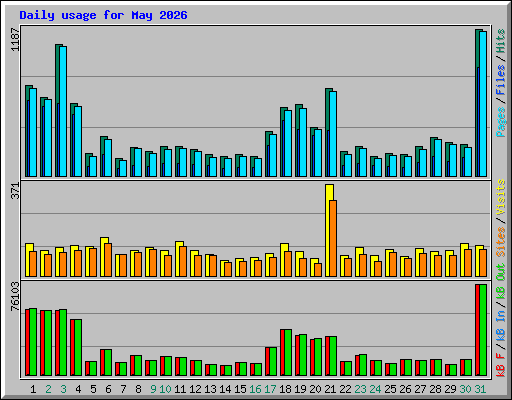Screen dimensions: 512x400
Task: Click day 3 on the x-axis
Action: coord(63,389)
